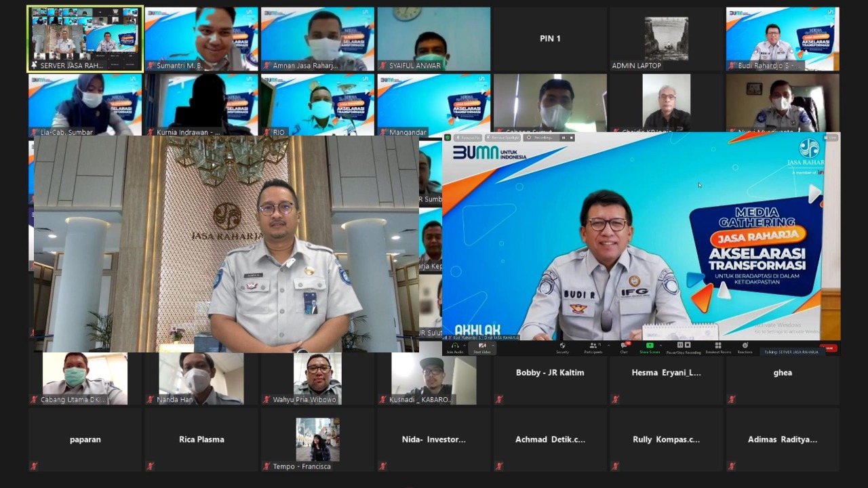Open video settings chevron beside Start Video
Viewport: 868px width, 488px height.
[492, 346]
